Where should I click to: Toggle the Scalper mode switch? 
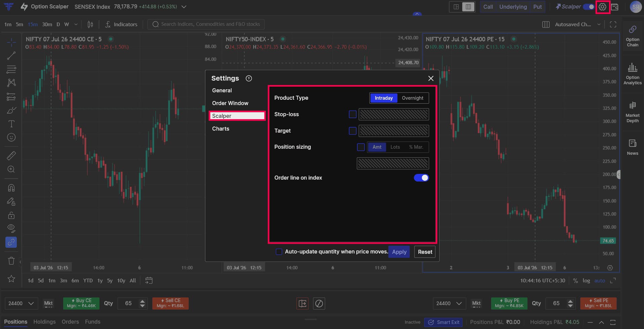coord(589,7)
